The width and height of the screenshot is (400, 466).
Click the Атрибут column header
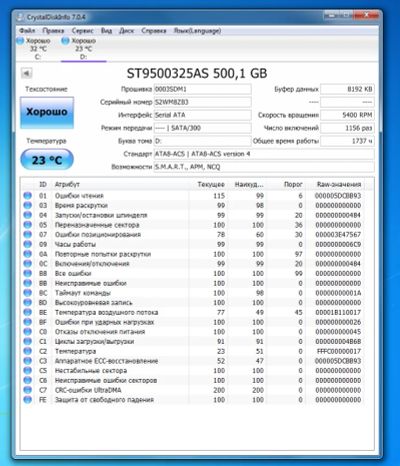[67, 184]
